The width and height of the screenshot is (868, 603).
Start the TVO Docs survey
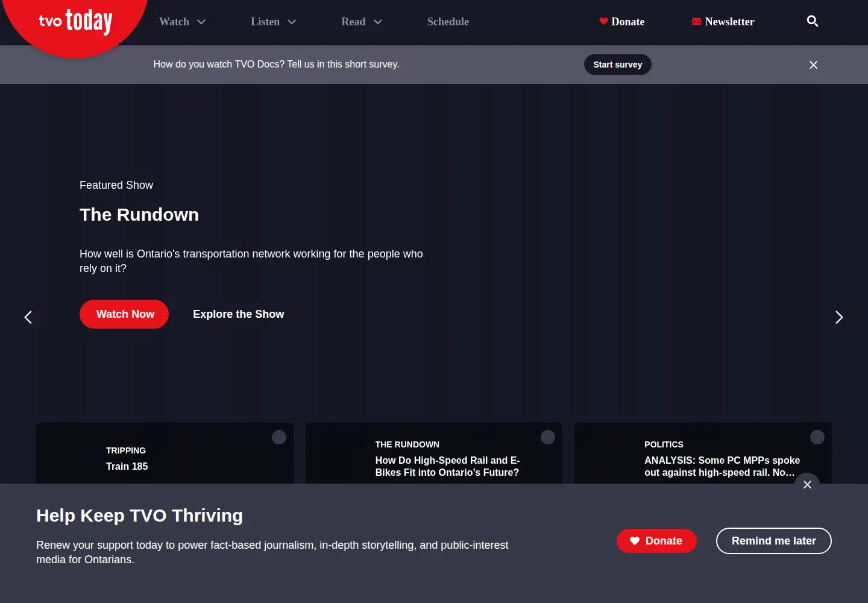pyautogui.click(x=618, y=65)
